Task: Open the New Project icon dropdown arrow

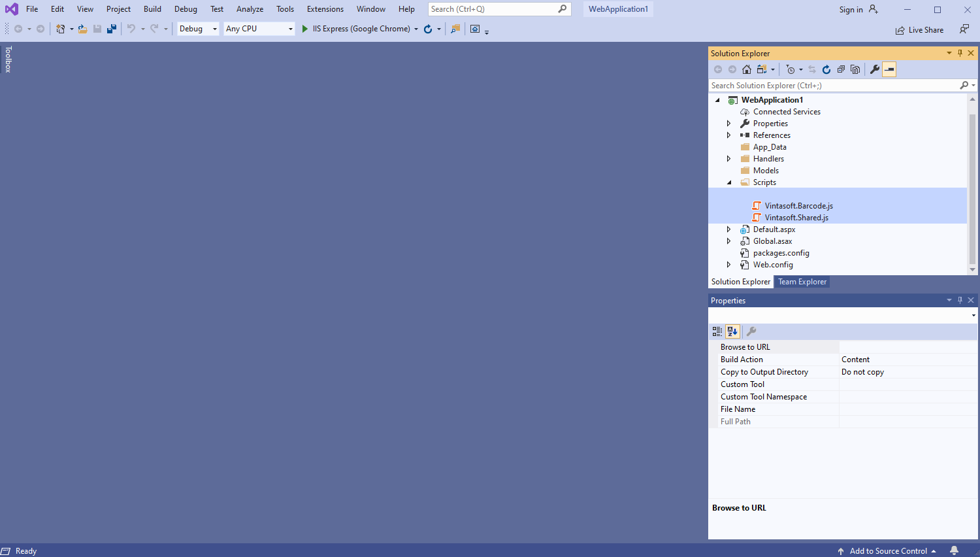Action: pyautogui.click(x=71, y=29)
